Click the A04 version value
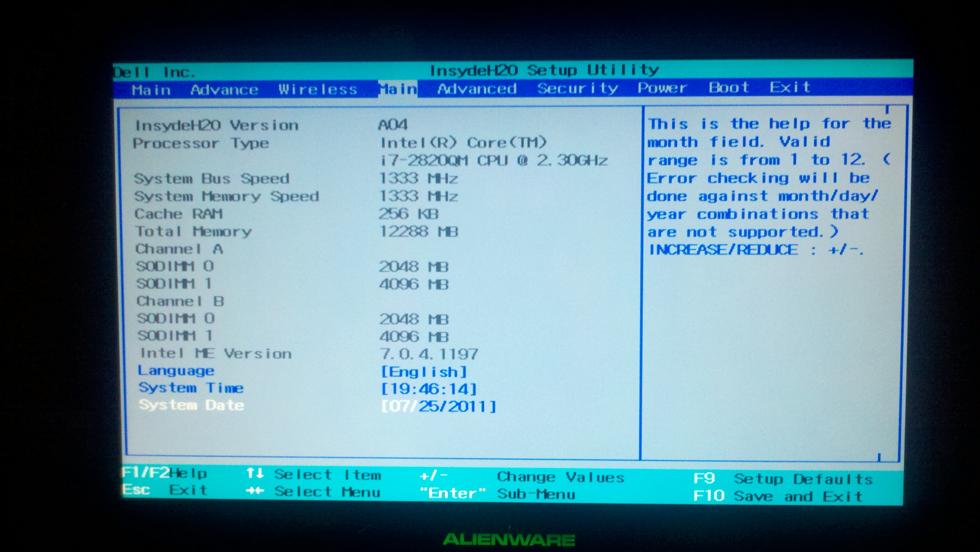 [393, 125]
